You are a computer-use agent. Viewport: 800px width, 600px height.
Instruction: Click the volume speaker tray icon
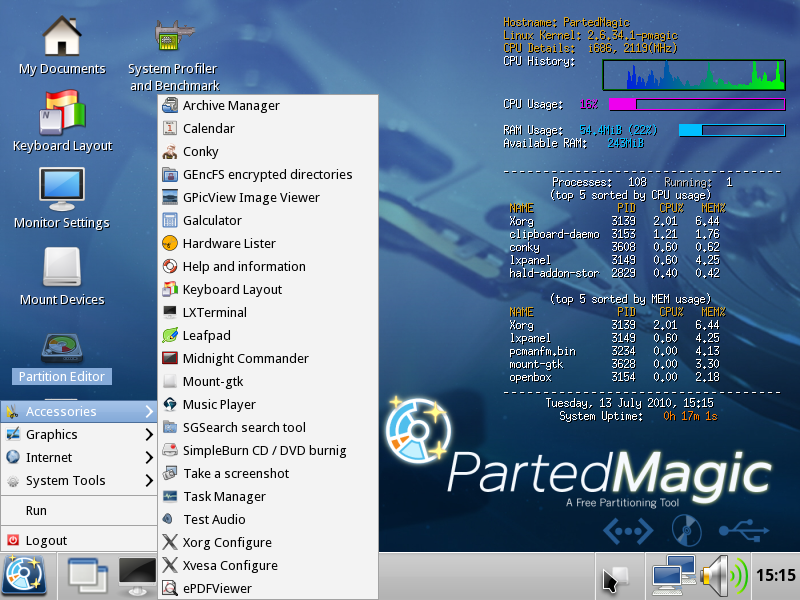(x=723, y=575)
